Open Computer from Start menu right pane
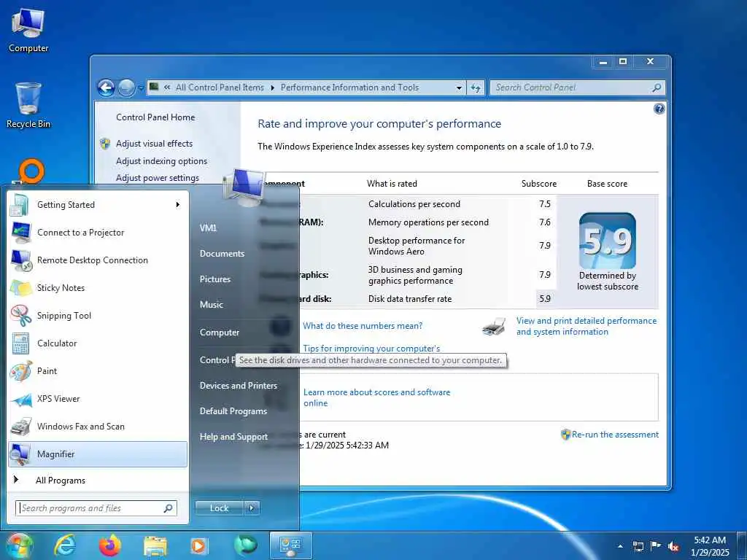This screenshot has width=747, height=560. (219, 332)
